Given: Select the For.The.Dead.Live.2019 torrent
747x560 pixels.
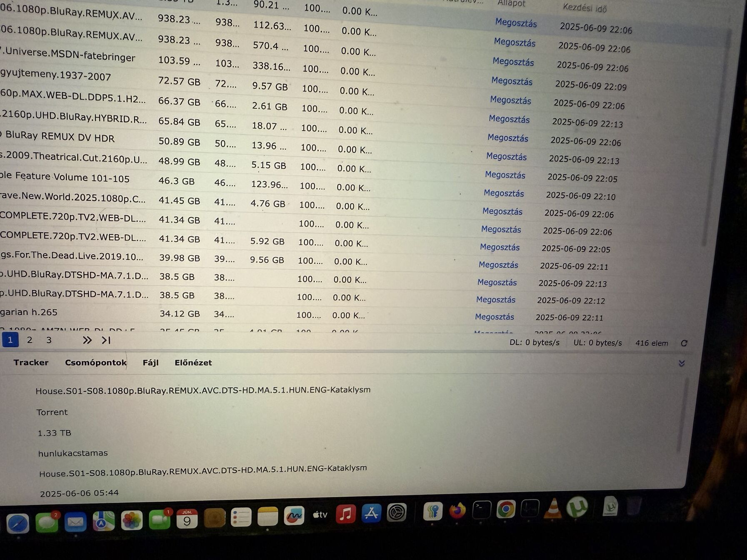Looking at the screenshot, I should tap(72, 255).
